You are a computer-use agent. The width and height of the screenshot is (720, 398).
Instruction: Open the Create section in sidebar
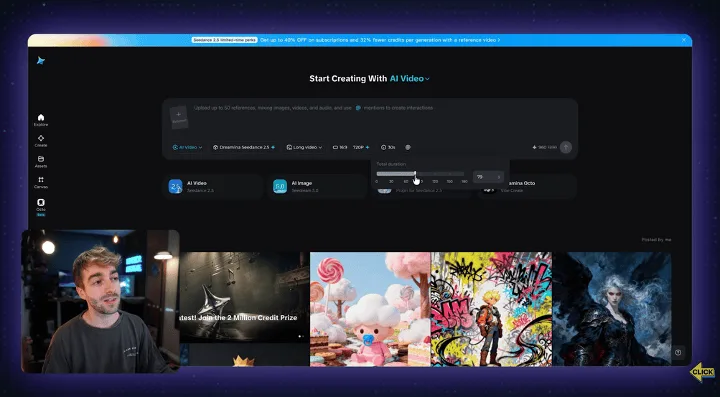tap(41, 141)
